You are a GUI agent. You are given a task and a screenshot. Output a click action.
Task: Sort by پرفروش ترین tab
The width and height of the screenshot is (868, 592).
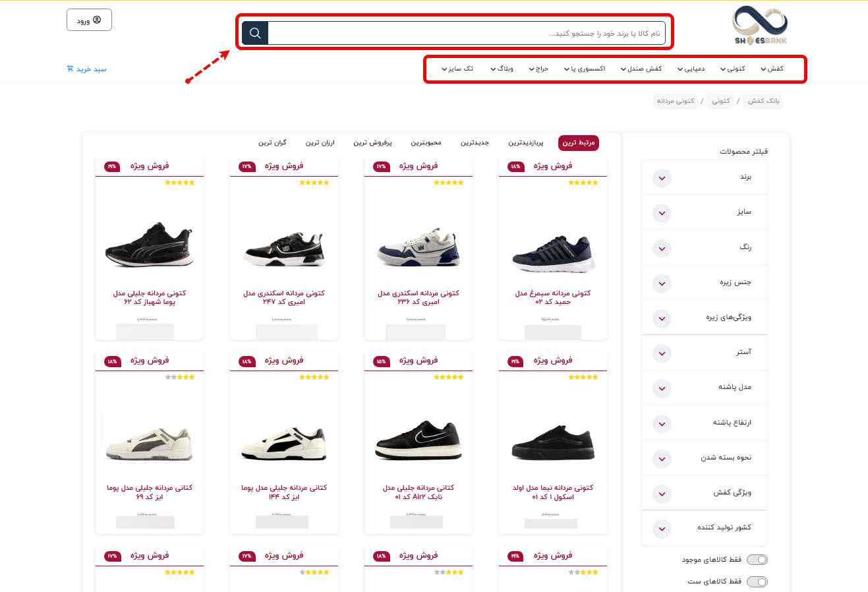click(x=372, y=142)
